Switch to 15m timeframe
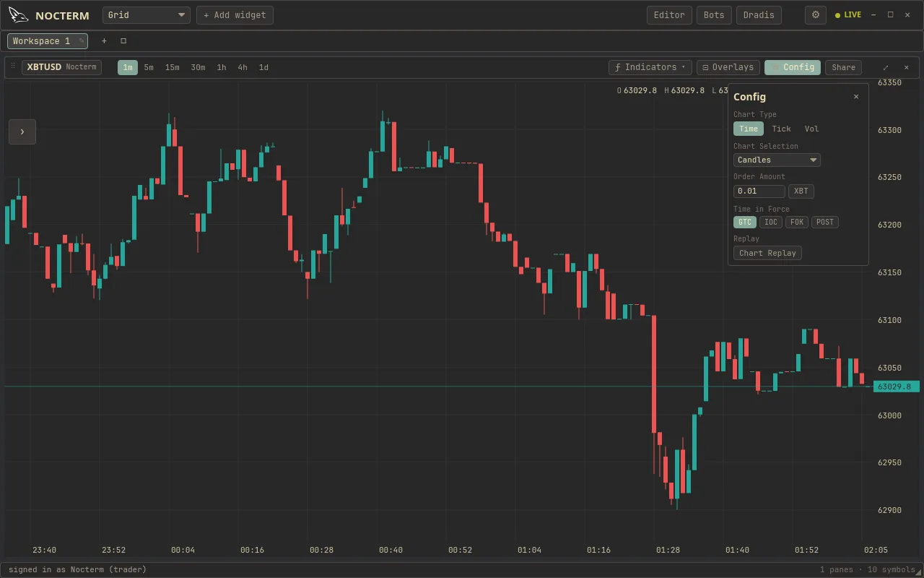This screenshot has height=578, width=924. pyautogui.click(x=172, y=67)
